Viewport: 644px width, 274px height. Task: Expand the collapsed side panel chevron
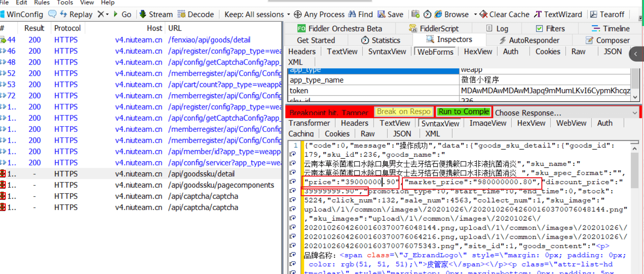636,54
